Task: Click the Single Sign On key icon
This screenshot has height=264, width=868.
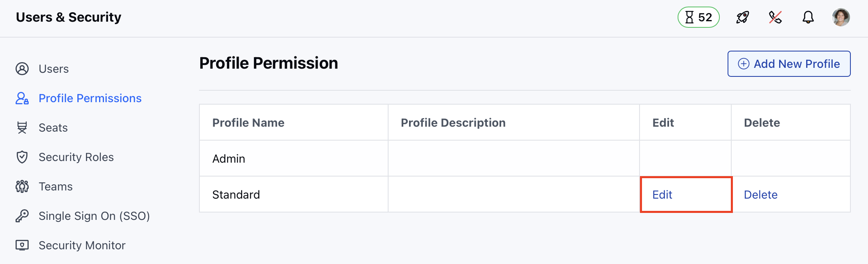Action: click(22, 216)
